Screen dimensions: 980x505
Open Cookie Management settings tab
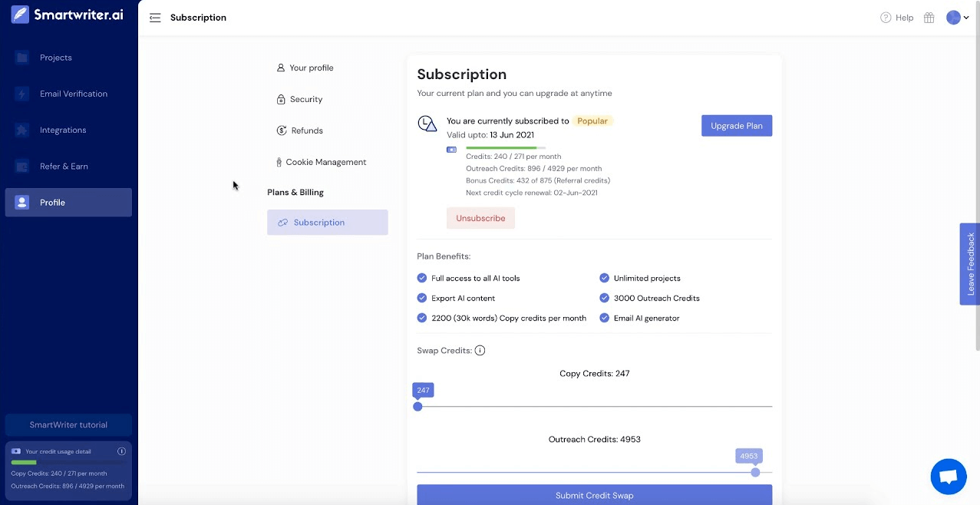pyautogui.click(x=328, y=162)
